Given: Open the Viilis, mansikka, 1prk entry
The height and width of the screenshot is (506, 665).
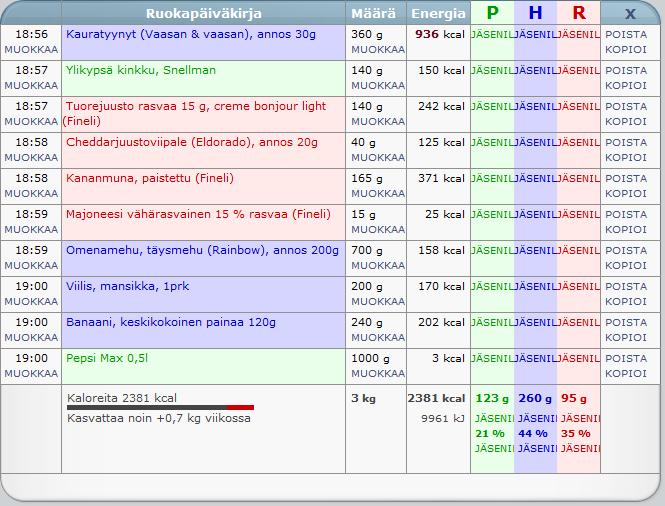Looking at the screenshot, I should pyautogui.click(x=129, y=286).
